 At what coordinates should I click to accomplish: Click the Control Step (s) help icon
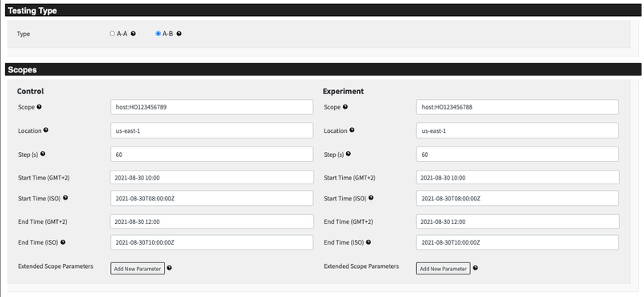click(43, 154)
